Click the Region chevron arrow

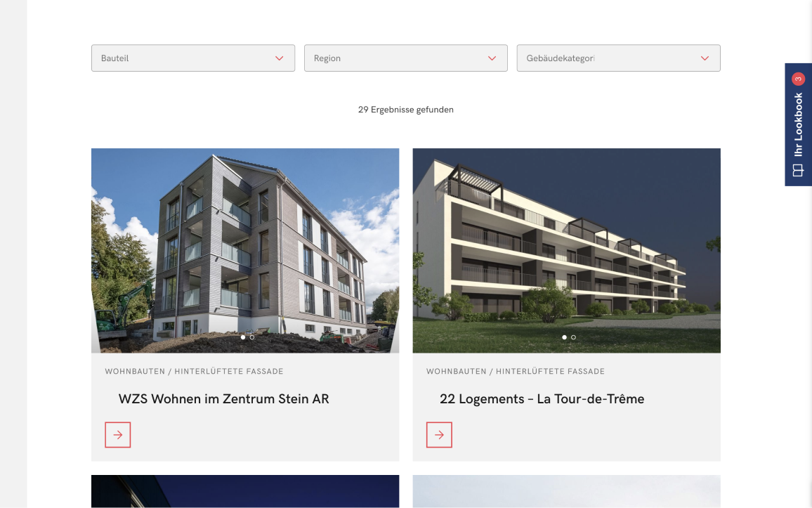click(x=492, y=58)
